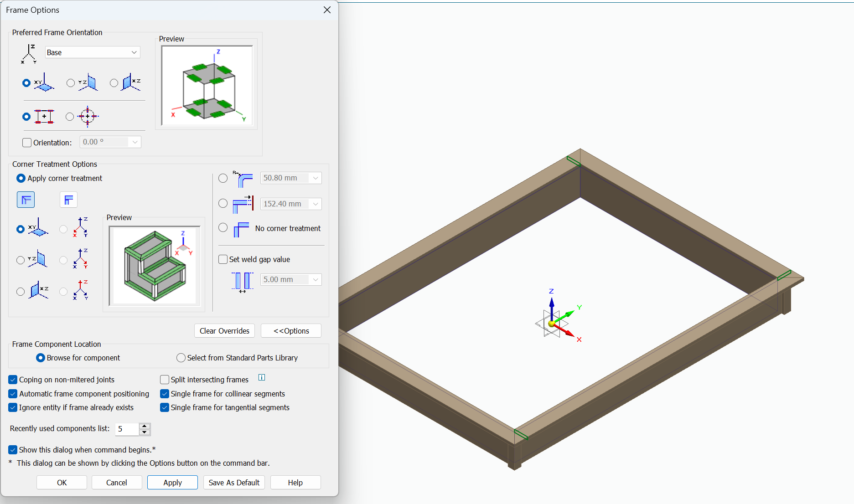Enable the Orientation angle checkbox

[x=27, y=143]
